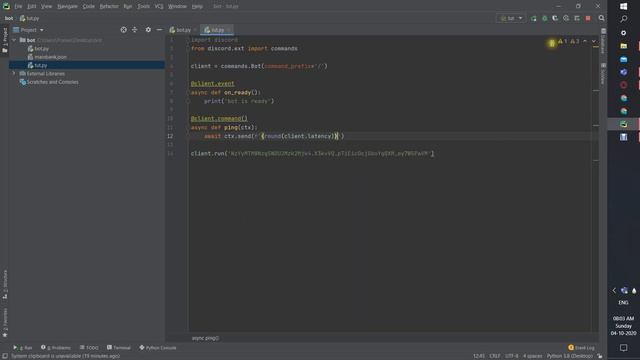Click the Select Opened File target icon

[124, 30]
